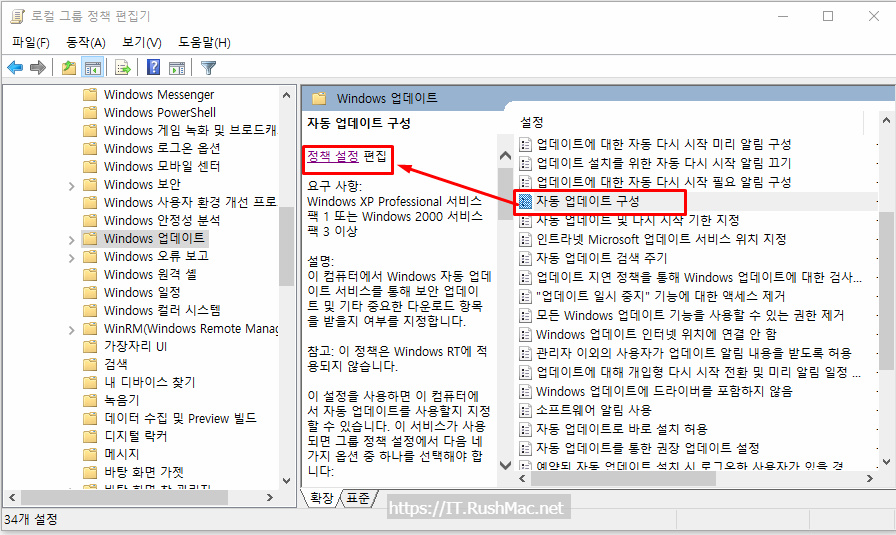Click tree pane scroll-right arrow
This screenshot has width=896, height=535.
270,498
